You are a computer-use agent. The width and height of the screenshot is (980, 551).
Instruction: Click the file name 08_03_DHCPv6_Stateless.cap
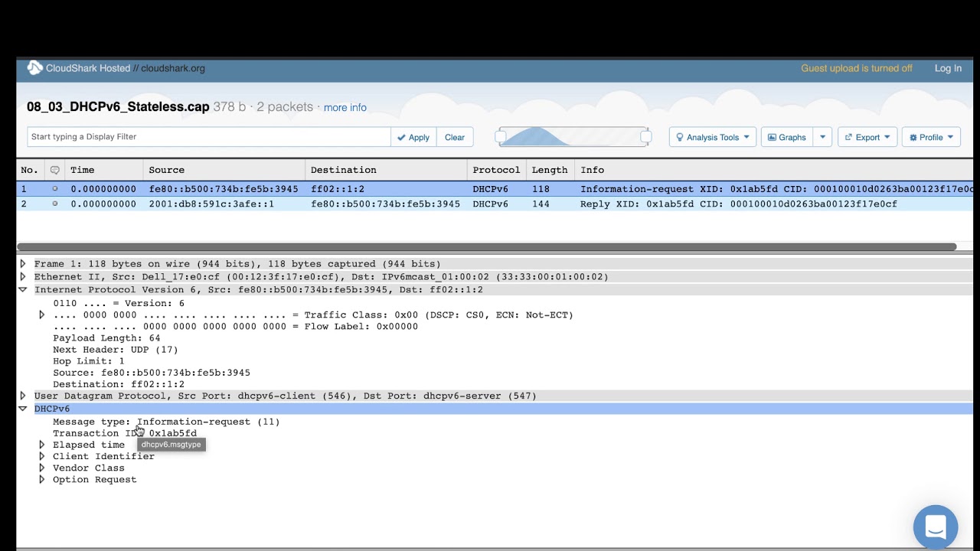pyautogui.click(x=118, y=107)
